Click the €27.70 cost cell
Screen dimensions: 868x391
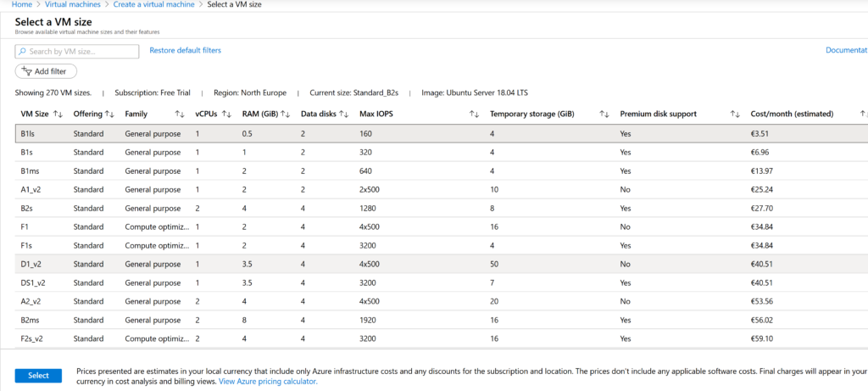point(762,209)
